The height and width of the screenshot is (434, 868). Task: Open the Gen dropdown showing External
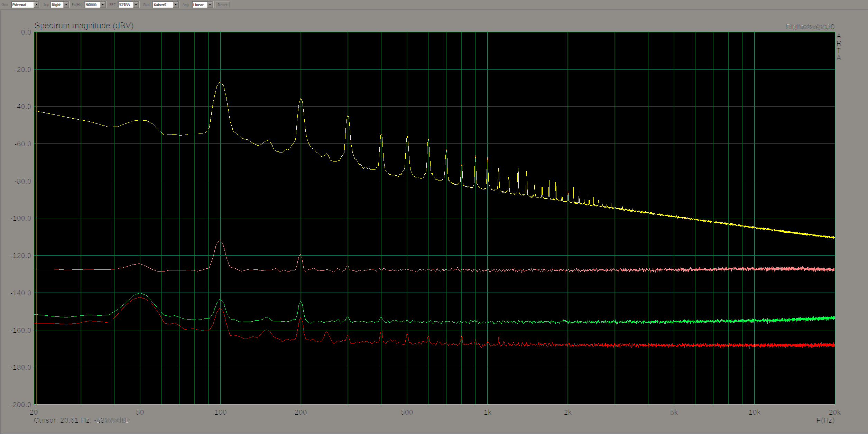pyautogui.click(x=25, y=5)
